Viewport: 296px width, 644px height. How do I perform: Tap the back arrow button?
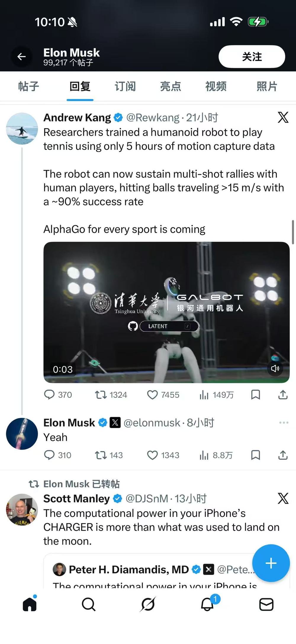pyautogui.click(x=22, y=57)
